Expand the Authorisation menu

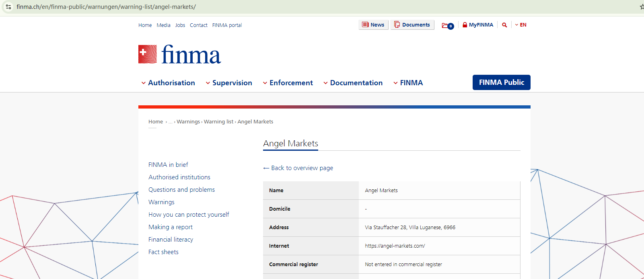[168, 83]
